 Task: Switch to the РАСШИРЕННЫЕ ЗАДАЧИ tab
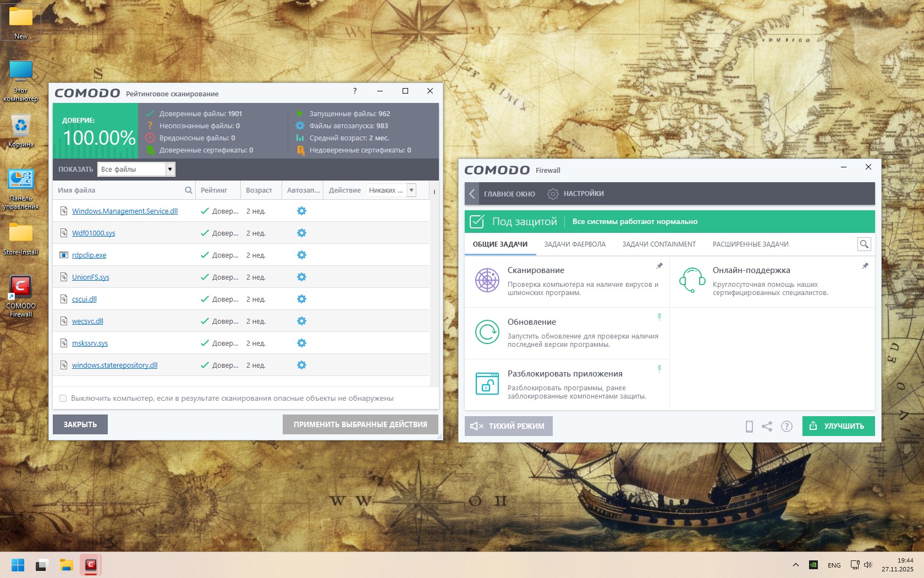(x=751, y=244)
